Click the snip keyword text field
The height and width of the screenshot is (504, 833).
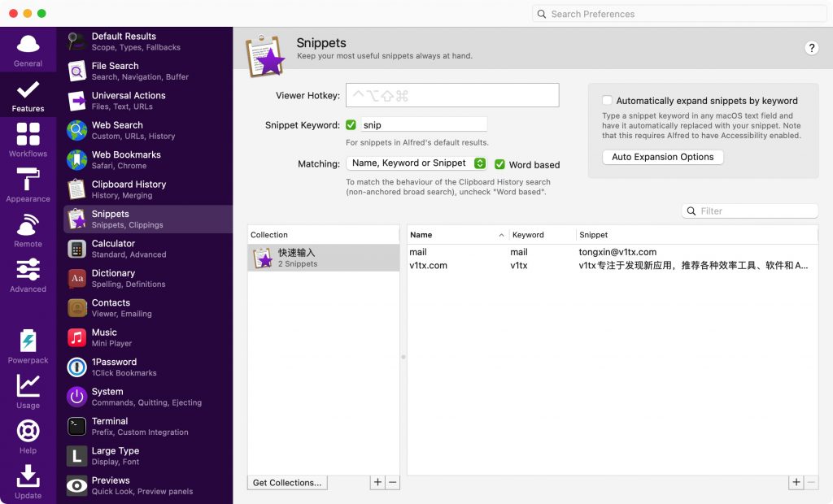click(424, 125)
